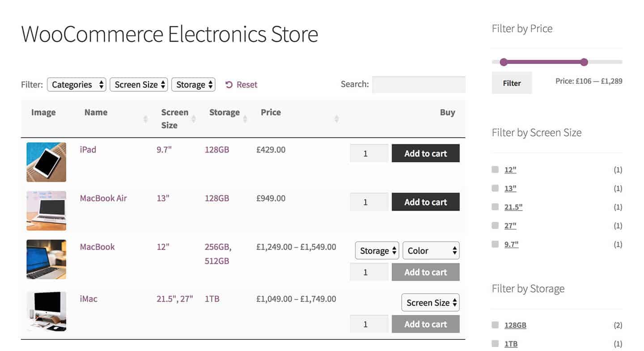Image resolution: width=644 pixels, height=351 pixels.
Task: Click the Buy column header
Action: (447, 112)
